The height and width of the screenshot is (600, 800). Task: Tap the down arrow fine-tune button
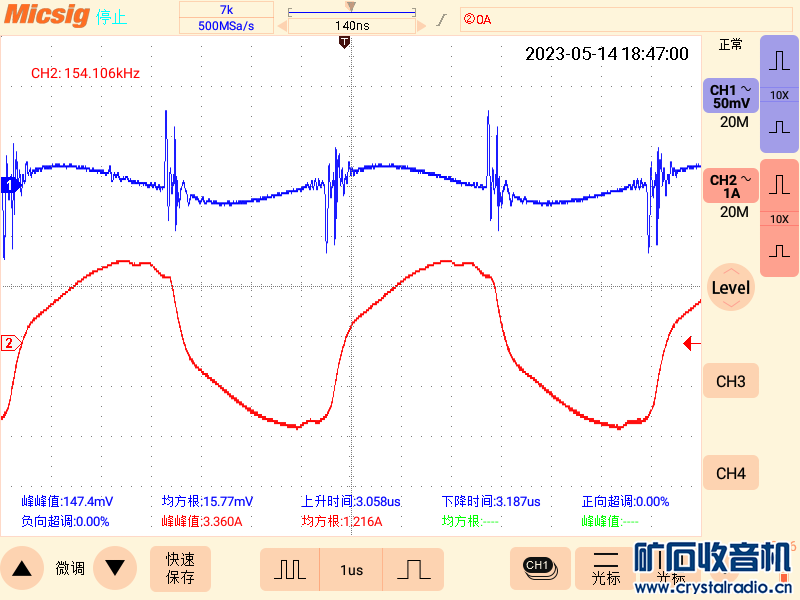[115, 568]
